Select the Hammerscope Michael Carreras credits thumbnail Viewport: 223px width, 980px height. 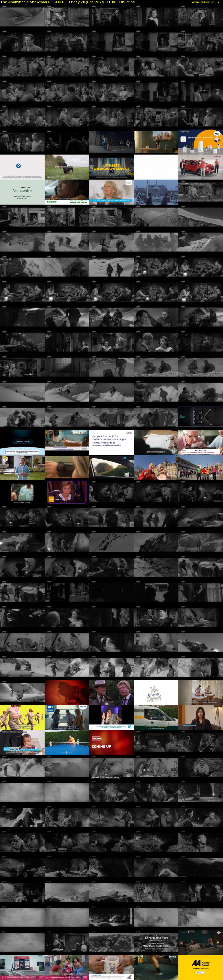coord(156,942)
